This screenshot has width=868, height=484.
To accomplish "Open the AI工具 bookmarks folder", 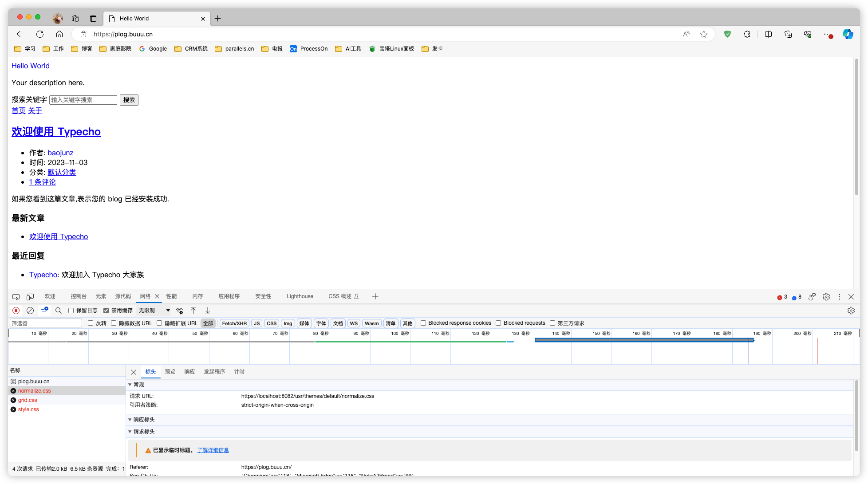I will coord(348,49).
